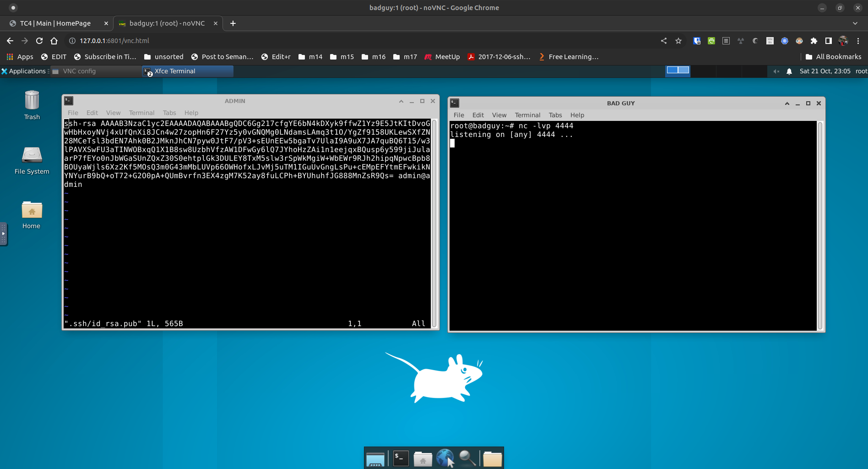Launch terminal emulator from bottom dock
Viewport: 868px width, 469px height.
click(x=401, y=458)
